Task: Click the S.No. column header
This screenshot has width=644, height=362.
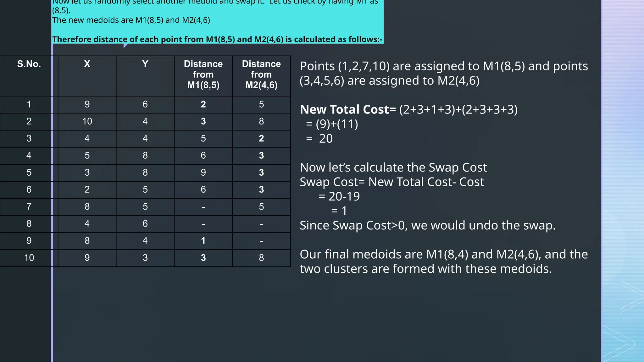Action: coord(29,64)
